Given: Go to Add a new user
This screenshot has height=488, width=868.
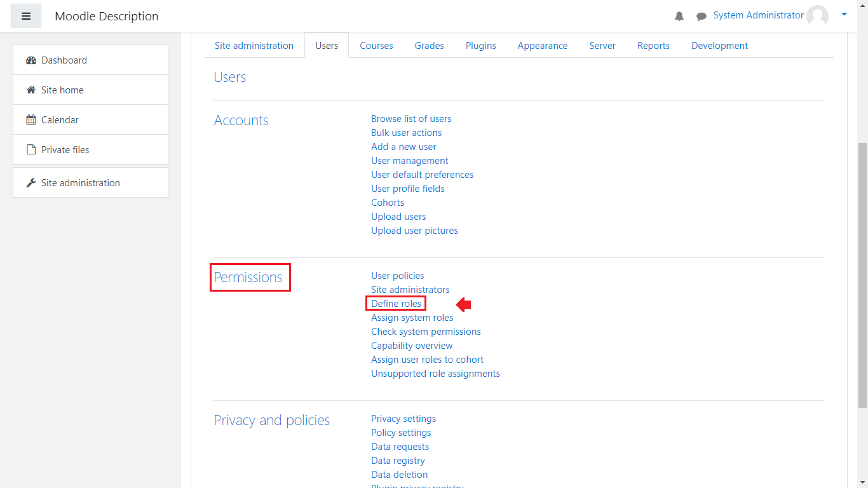Looking at the screenshot, I should pos(403,147).
